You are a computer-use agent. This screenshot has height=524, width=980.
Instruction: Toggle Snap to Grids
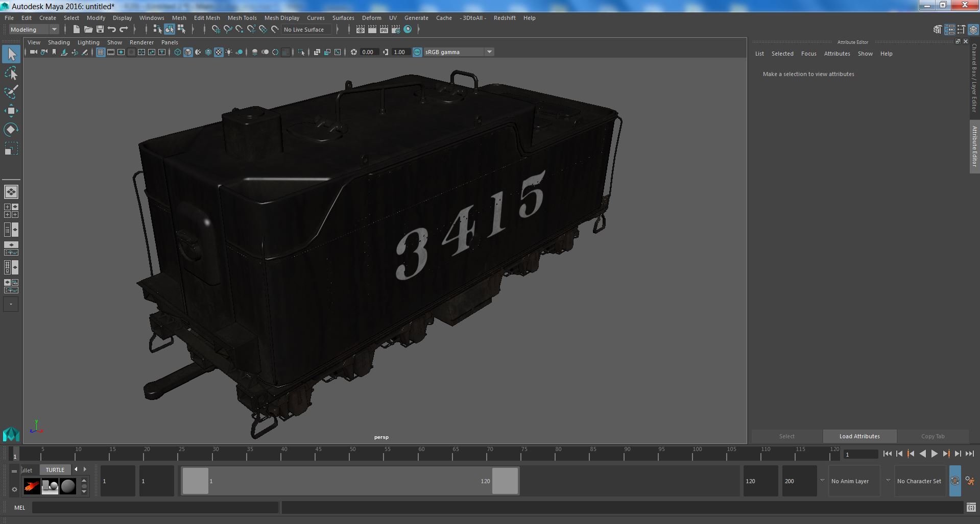pos(216,30)
